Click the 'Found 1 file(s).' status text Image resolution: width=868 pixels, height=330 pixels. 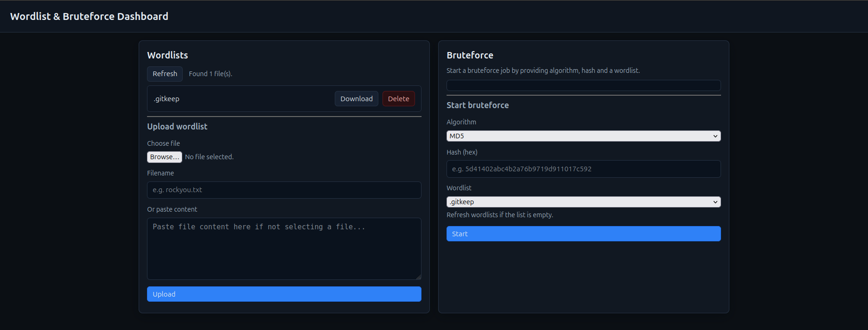pyautogui.click(x=211, y=74)
